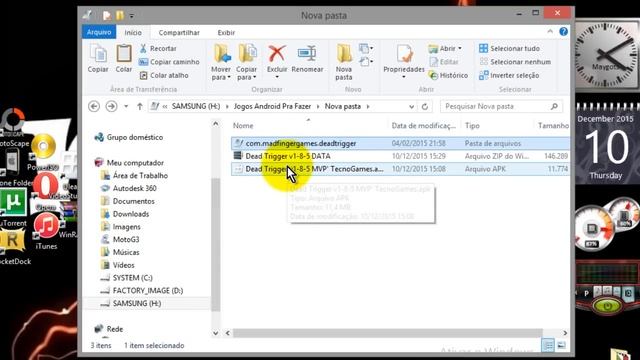Open Vídeos in sidebar
The image size is (640, 360).
pos(118,265)
